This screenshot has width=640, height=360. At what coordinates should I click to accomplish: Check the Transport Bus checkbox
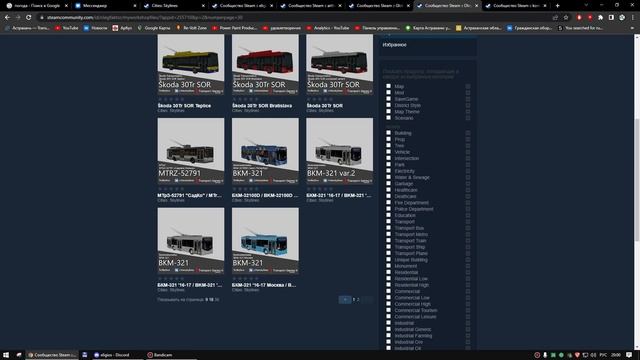click(x=389, y=228)
